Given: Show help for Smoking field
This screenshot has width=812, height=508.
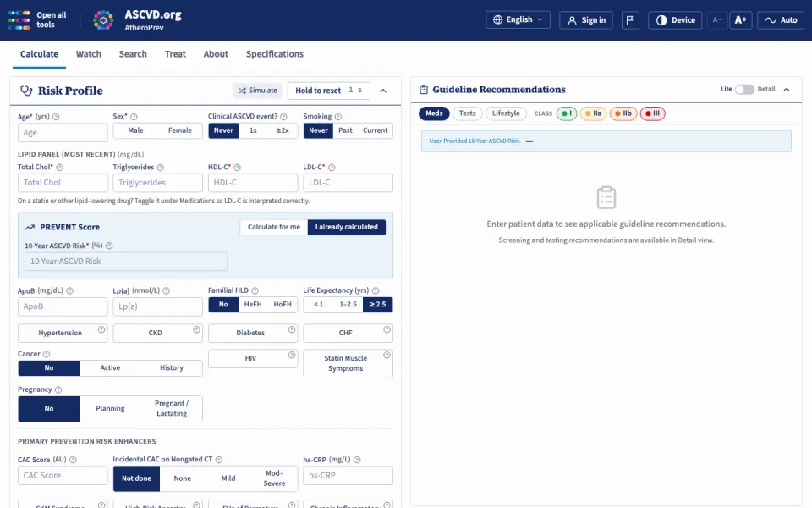Looking at the screenshot, I should (338, 117).
